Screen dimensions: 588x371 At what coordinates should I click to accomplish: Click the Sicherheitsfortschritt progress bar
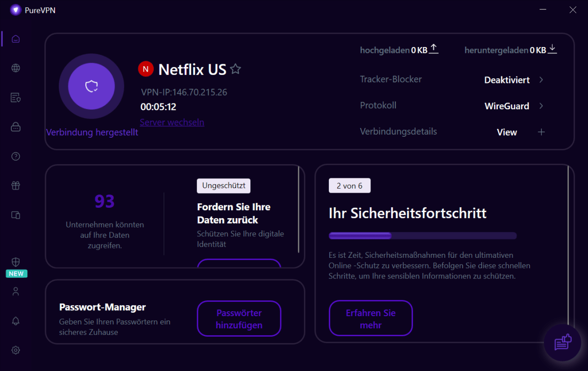(422, 236)
